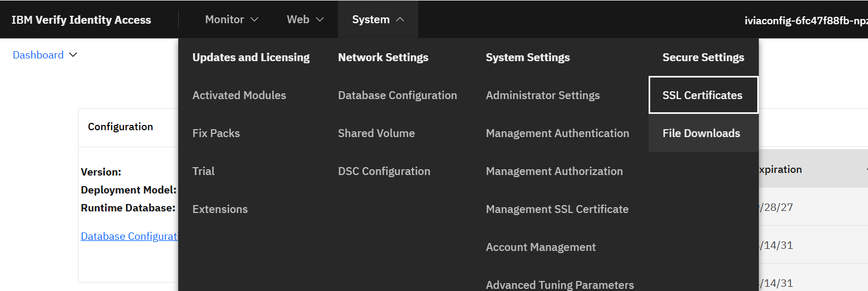Expand the Dashboard dropdown
The image size is (868, 291).
(x=45, y=55)
